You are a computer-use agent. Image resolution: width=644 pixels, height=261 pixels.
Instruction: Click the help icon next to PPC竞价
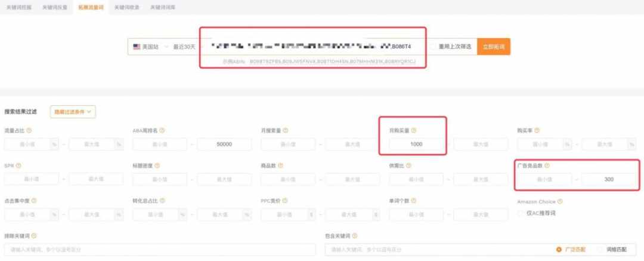(x=284, y=201)
